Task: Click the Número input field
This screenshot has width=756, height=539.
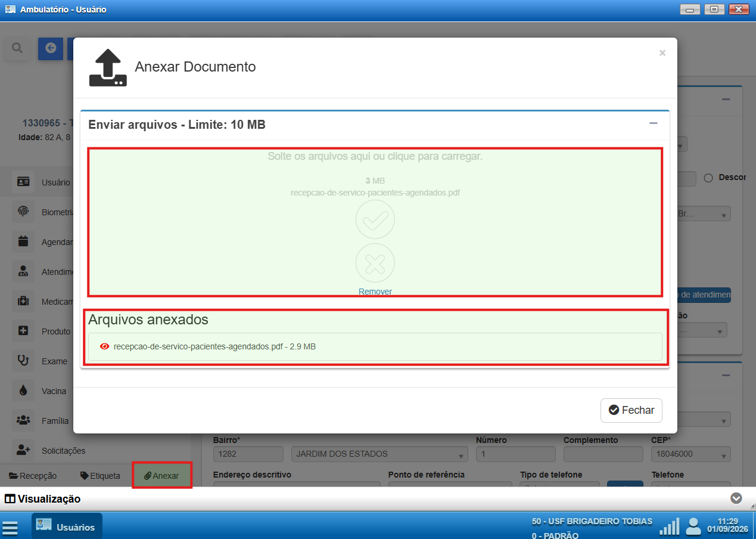Action: tap(516, 454)
